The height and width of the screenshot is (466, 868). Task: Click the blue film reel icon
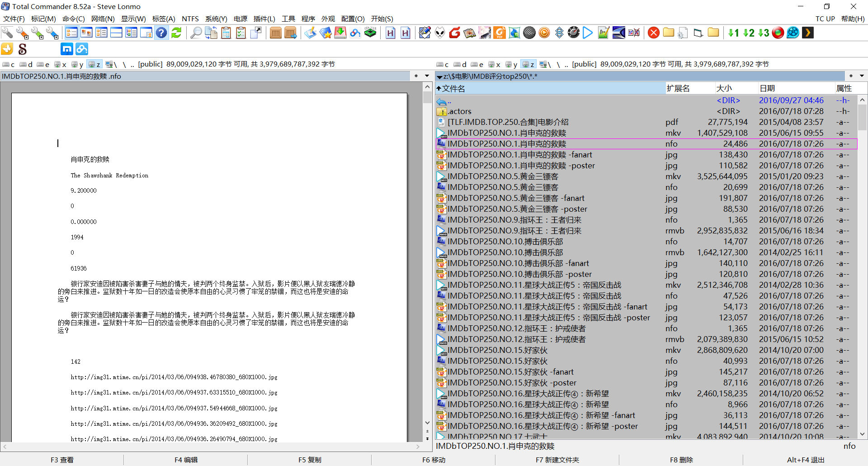coord(793,33)
